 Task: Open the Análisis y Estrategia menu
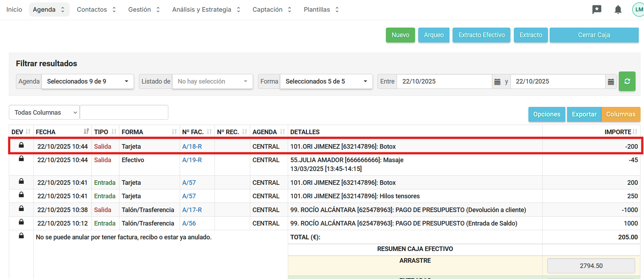point(206,10)
